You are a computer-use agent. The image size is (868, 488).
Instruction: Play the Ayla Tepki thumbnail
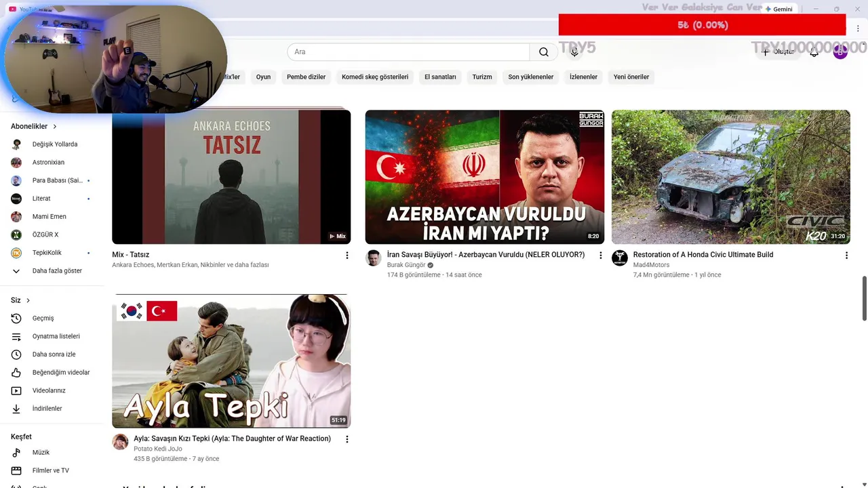click(231, 361)
